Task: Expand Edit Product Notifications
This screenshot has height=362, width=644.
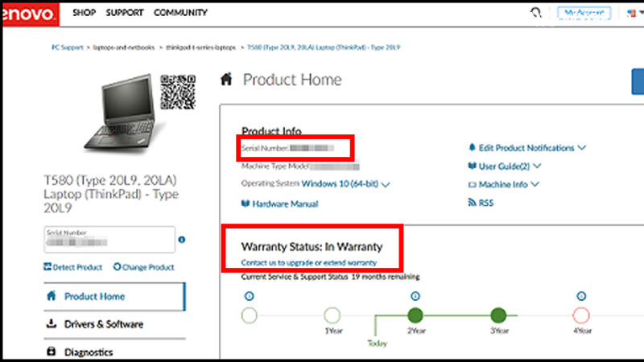Action: click(x=531, y=148)
